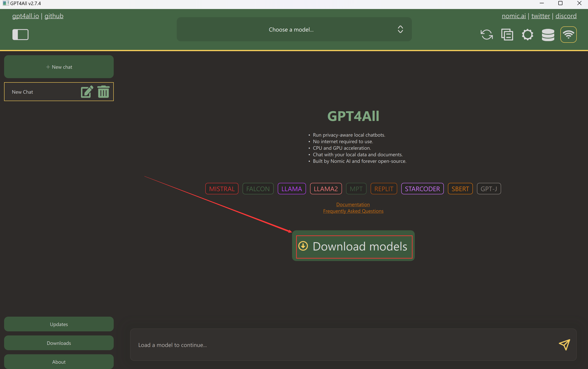Open LocalDocs database icon

tap(548, 34)
